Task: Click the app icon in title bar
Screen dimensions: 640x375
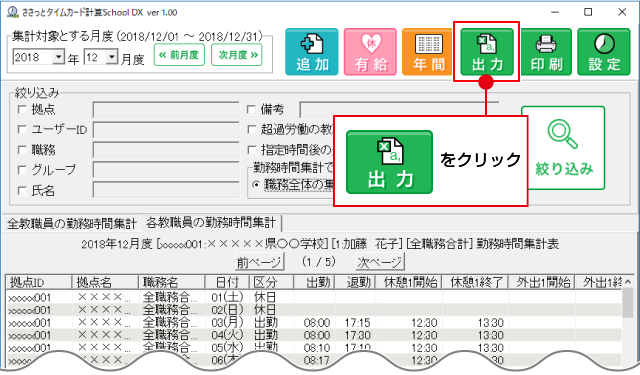Action: coord(13,11)
